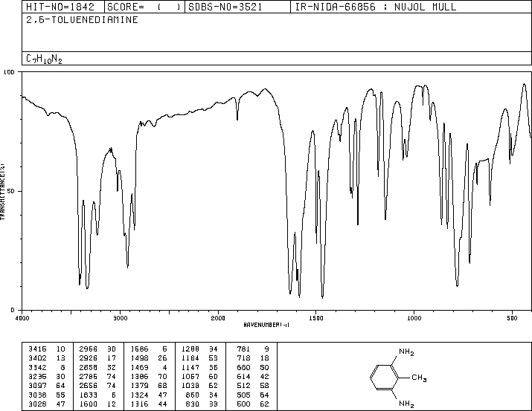Viewport: 532px width, 411px height.
Task: Select peak table entry 1600
Action: click(x=97, y=404)
